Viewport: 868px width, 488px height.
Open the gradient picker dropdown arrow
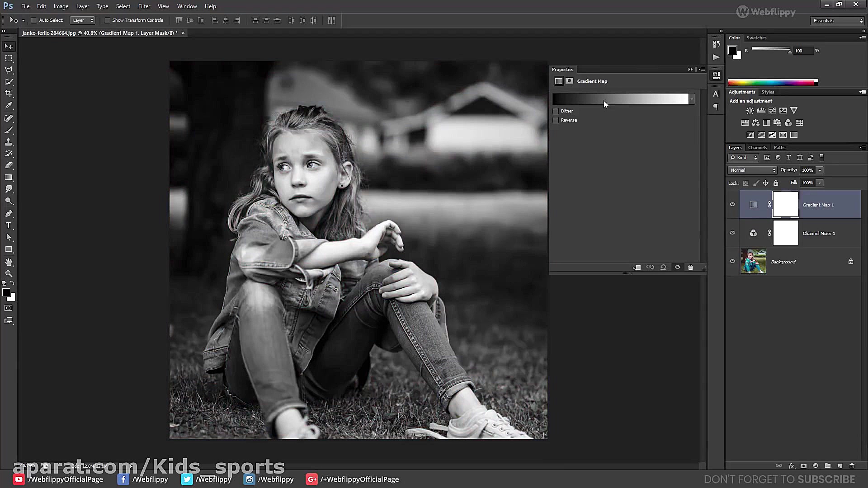(x=692, y=99)
